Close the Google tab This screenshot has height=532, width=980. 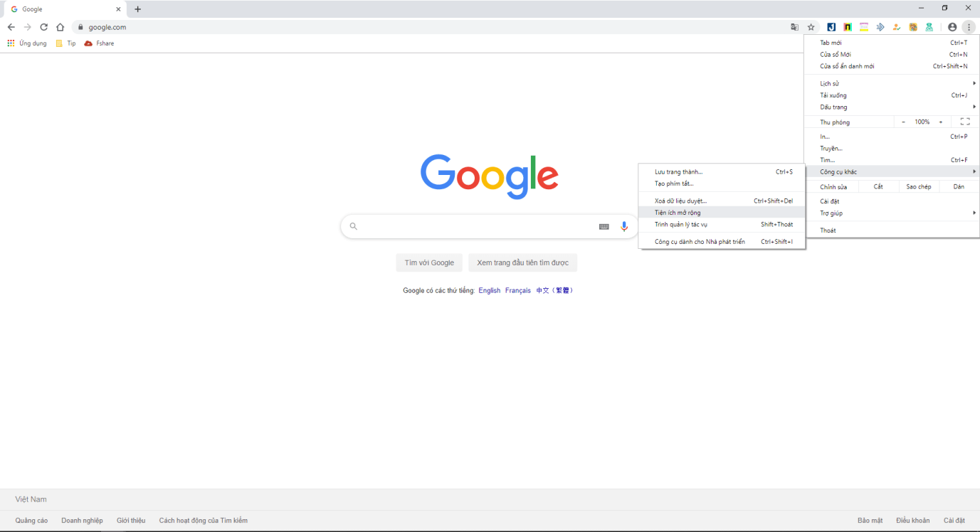(x=118, y=9)
